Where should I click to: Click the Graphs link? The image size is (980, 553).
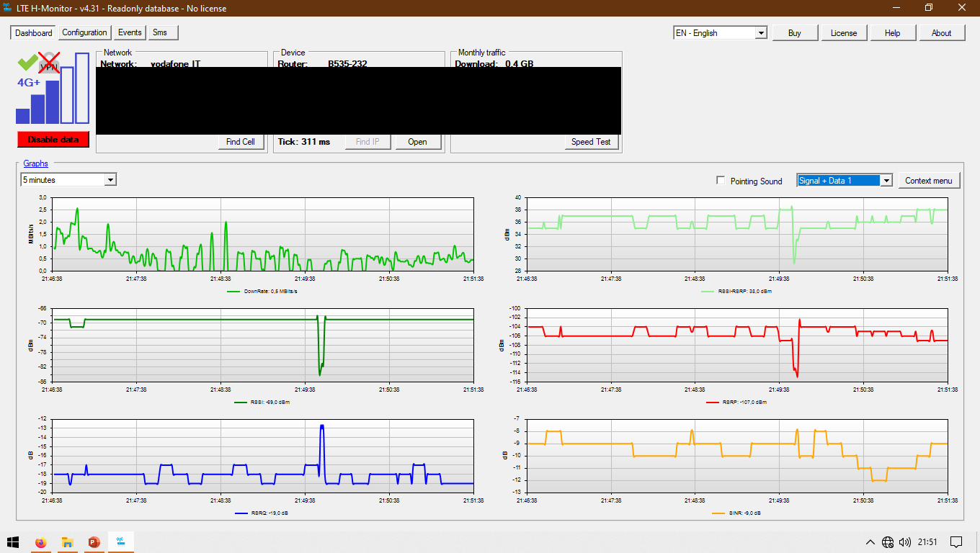coord(35,163)
